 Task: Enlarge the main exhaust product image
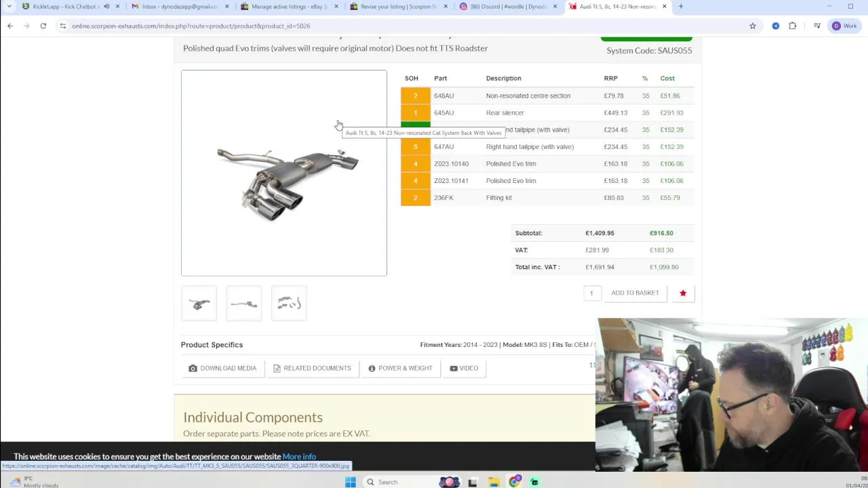[x=284, y=173]
